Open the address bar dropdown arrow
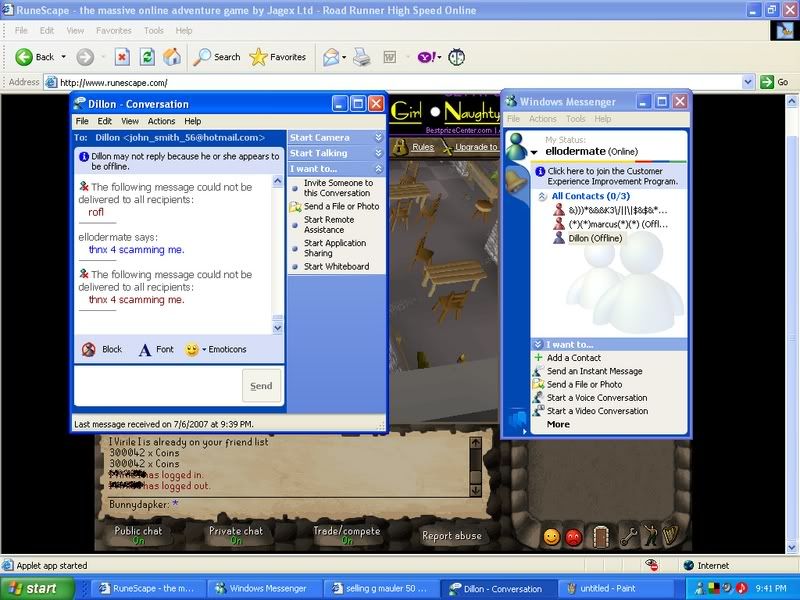Image resolution: width=800 pixels, height=600 pixels. click(748, 82)
